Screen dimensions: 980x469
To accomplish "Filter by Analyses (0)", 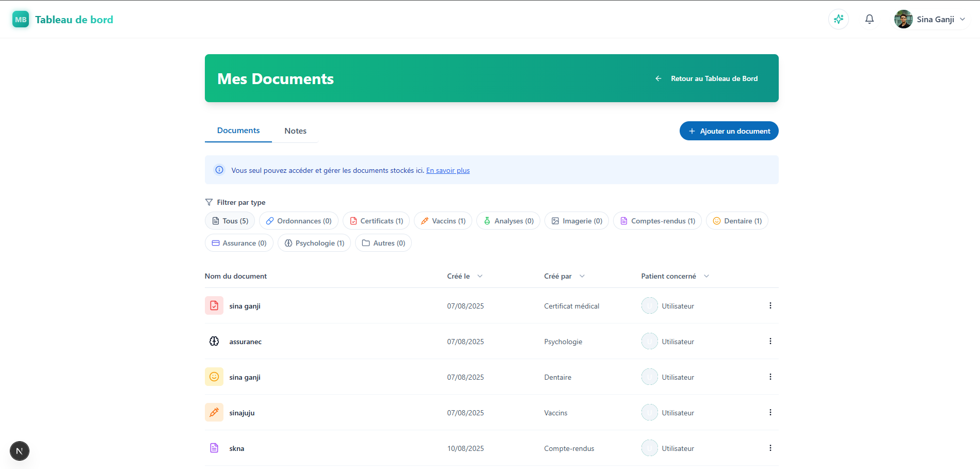I will point(508,221).
